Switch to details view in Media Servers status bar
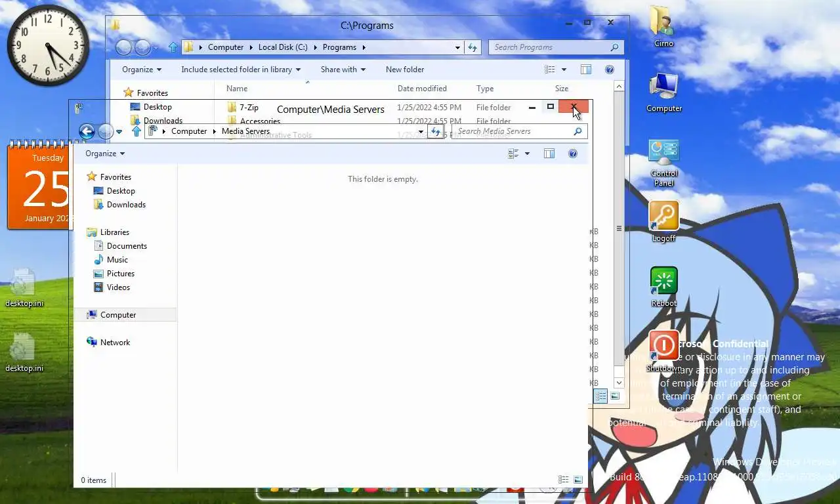Screen dimensions: 840x504 click(563, 480)
